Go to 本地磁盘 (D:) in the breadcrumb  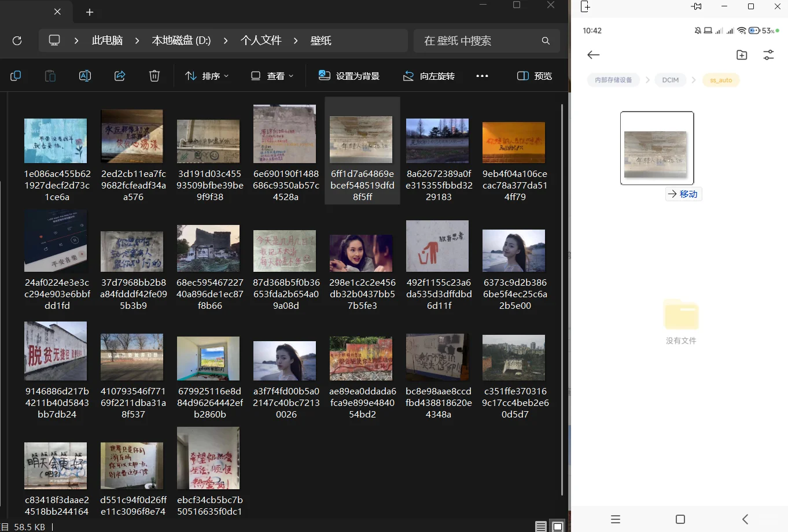181,40
